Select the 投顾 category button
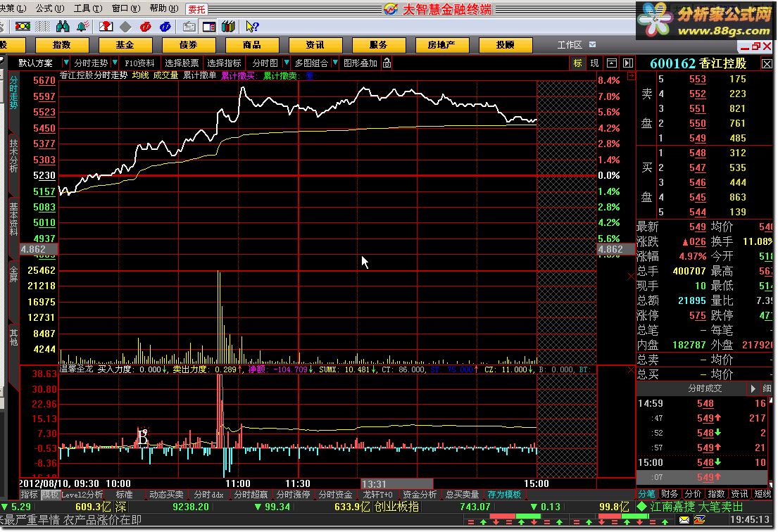Image resolution: width=778 pixels, height=532 pixels. click(x=505, y=44)
